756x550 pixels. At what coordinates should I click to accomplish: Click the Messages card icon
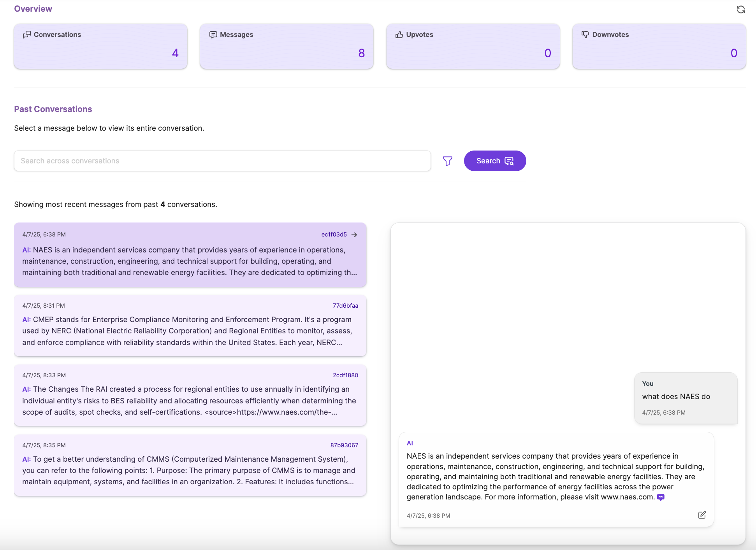pyautogui.click(x=213, y=35)
